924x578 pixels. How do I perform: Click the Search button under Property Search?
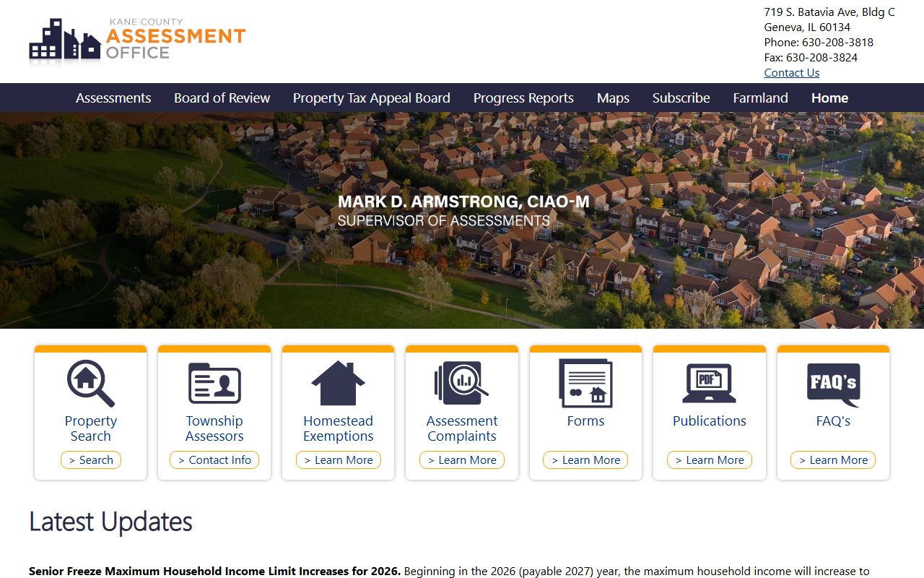pos(91,460)
